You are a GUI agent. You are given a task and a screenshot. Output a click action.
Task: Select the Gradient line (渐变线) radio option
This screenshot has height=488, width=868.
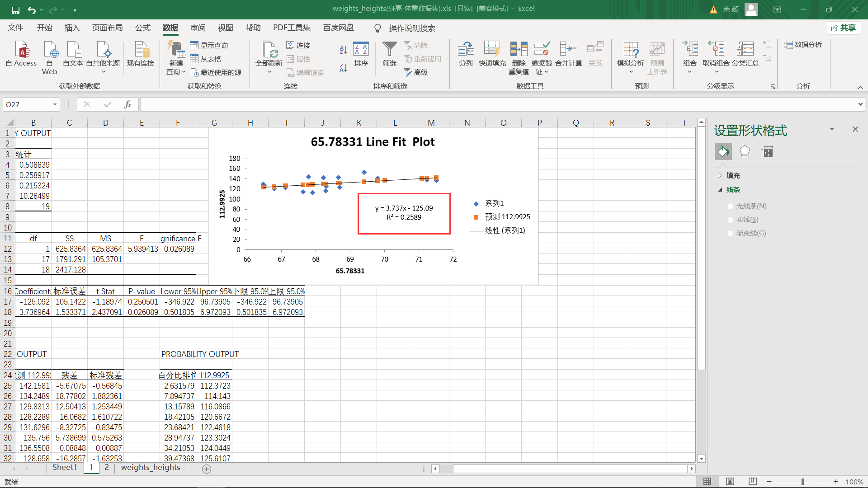coord(730,233)
